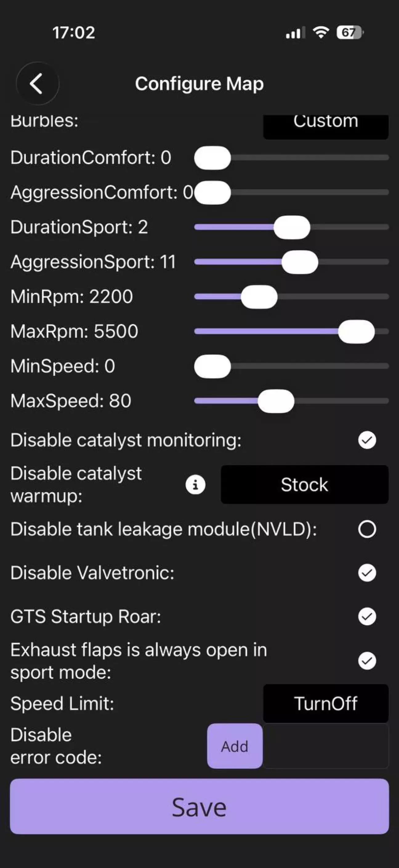Open catalyst warmup Stock dropdown
Screen dimensions: 399x868
tap(304, 485)
